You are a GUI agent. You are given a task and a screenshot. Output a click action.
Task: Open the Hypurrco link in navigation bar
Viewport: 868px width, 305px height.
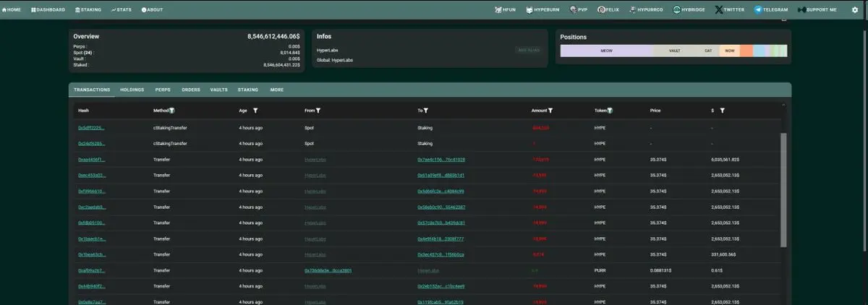coord(647,9)
